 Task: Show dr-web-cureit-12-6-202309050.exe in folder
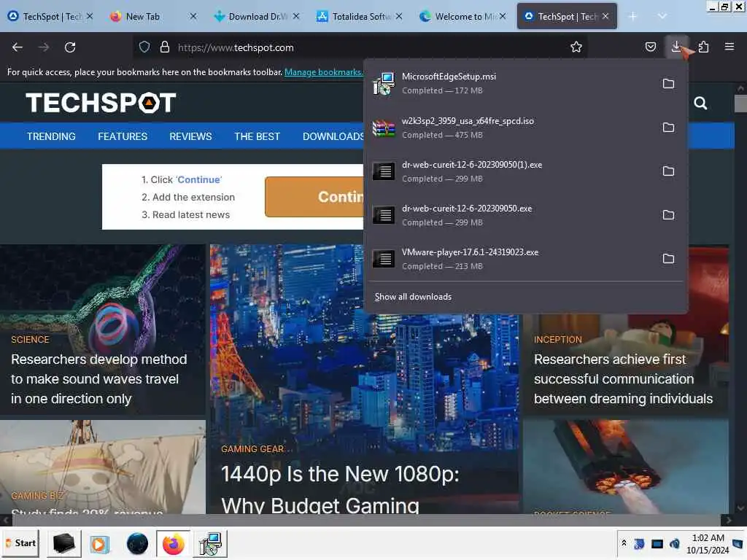[x=668, y=215]
